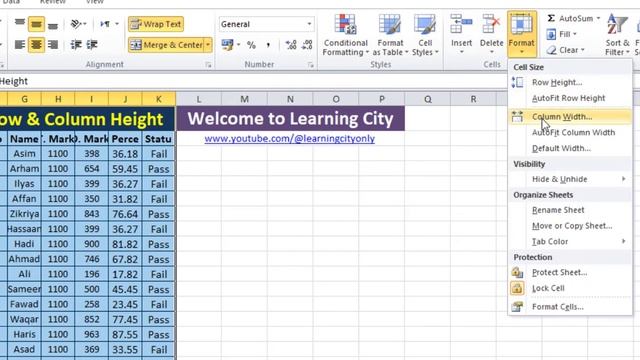This screenshot has width=640, height=360.
Task: Choose Default Width... menu item
Action: pos(570,149)
